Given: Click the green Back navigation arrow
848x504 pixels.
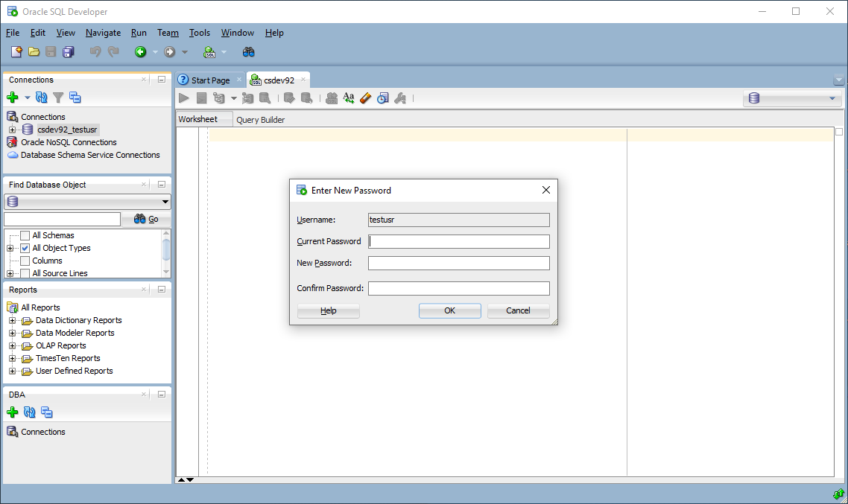Looking at the screenshot, I should (139, 52).
